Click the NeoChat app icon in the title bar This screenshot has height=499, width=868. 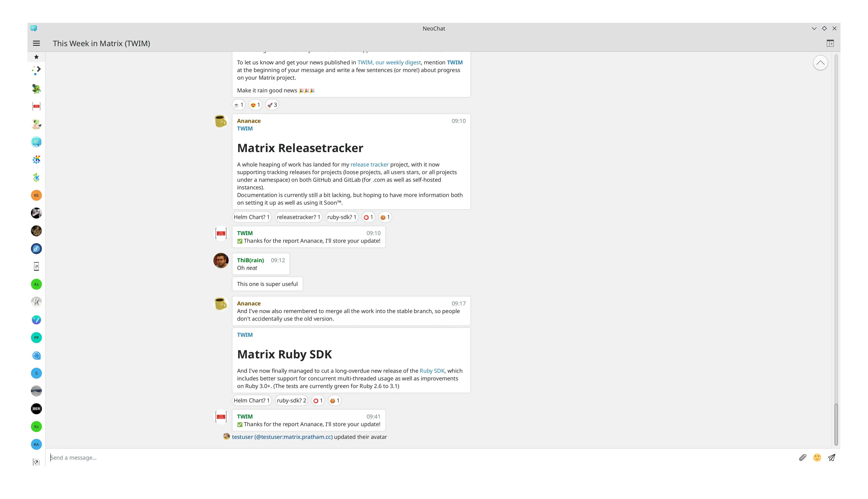click(x=34, y=28)
